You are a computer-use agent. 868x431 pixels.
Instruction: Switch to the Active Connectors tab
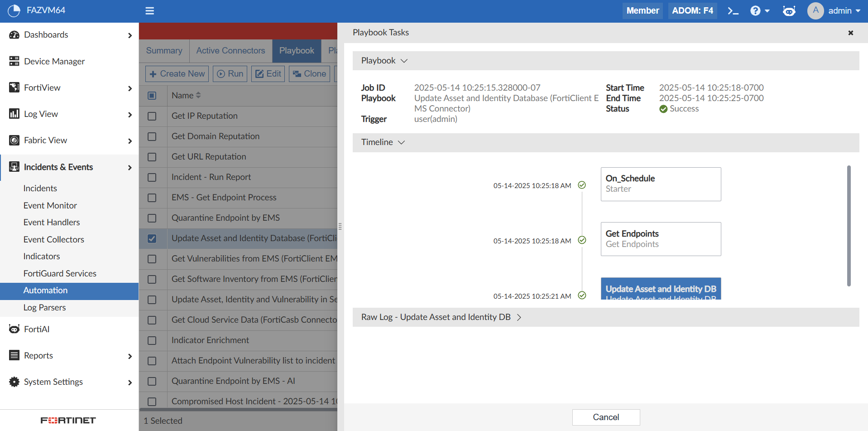(230, 51)
